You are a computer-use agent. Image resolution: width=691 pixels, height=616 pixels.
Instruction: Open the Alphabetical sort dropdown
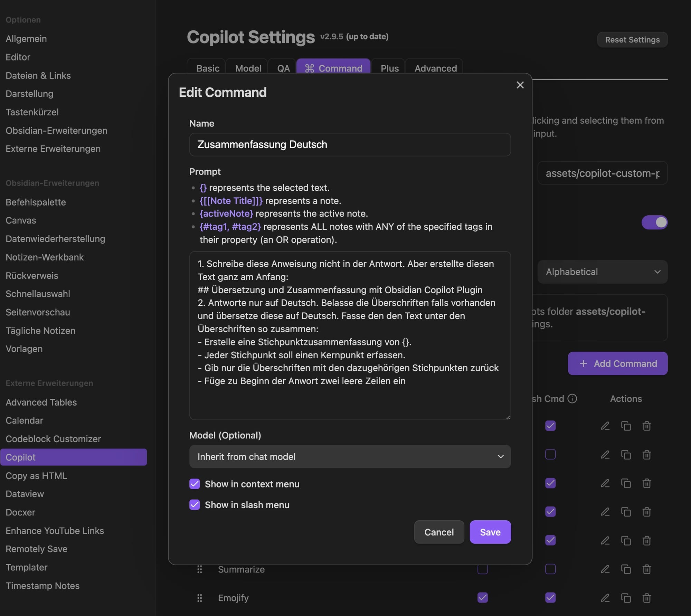click(603, 272)
